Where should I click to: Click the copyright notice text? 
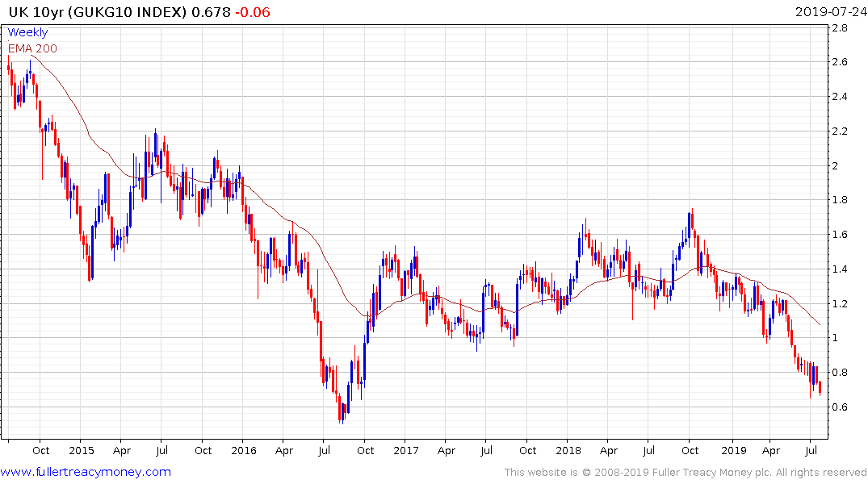pos(686,473)
